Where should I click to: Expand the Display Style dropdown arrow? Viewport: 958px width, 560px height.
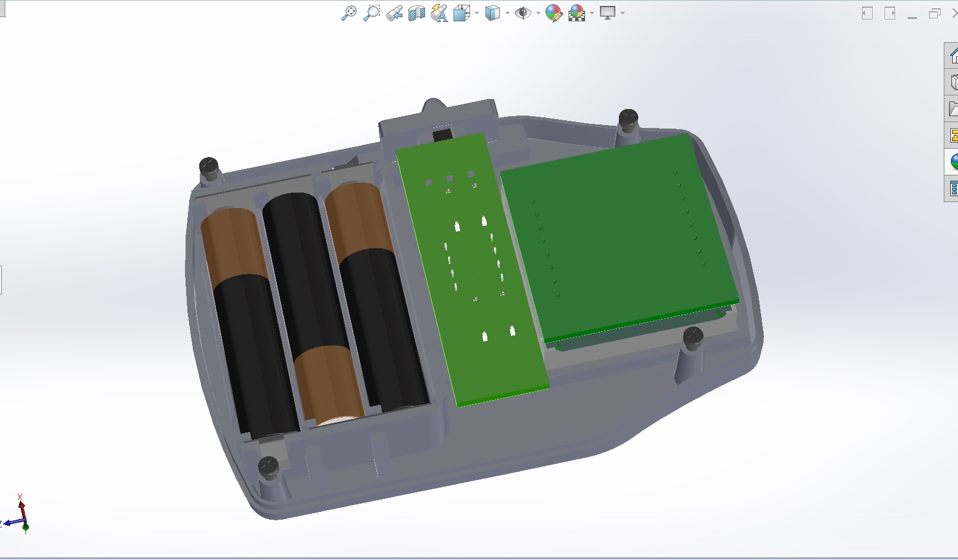click(507, 13)
